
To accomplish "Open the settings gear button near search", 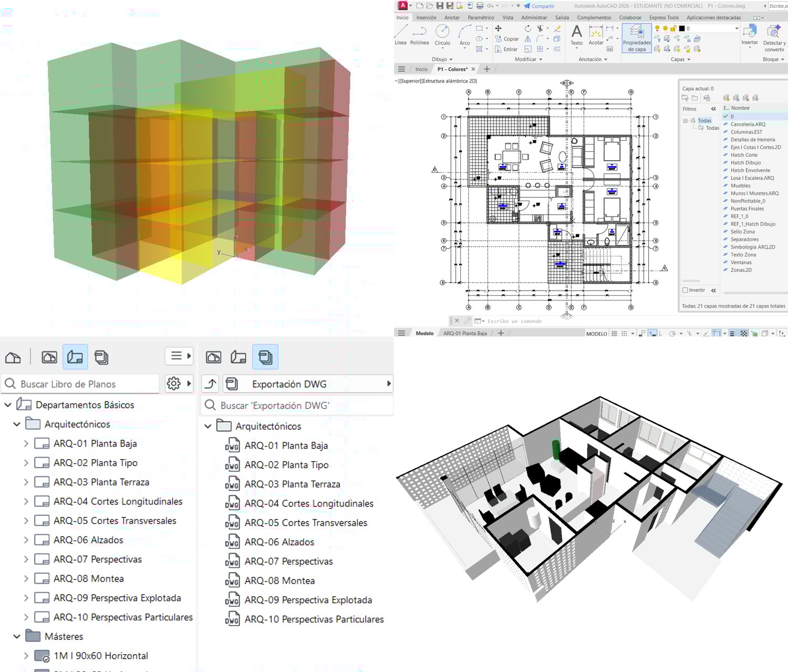I will click(x=179, y=384).
